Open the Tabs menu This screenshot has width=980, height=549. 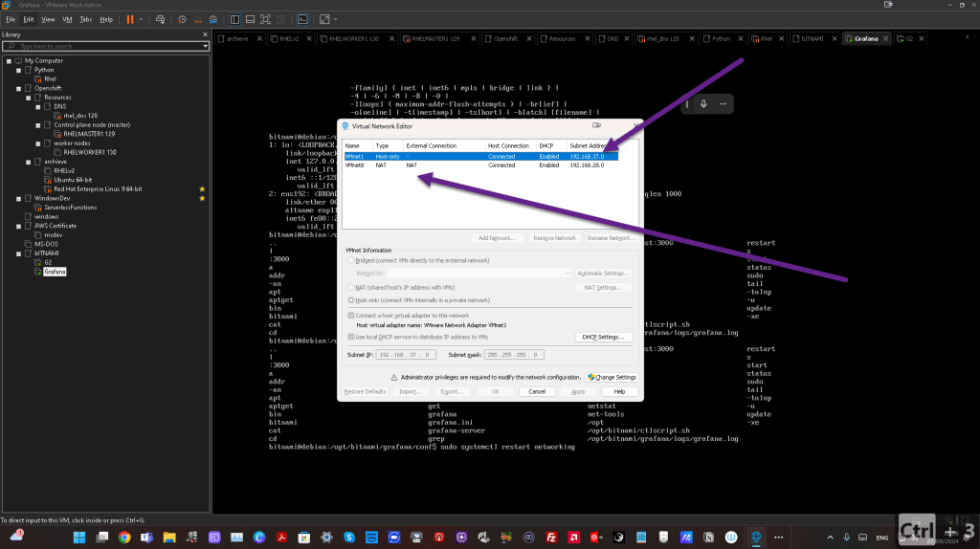coord(85,19)
